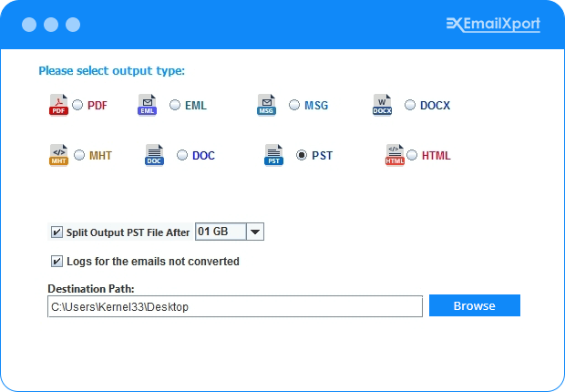Uncheck Split Output PST File After
Image resolution: width=565 pixels, height=392 pixels.
pos(57,232)
